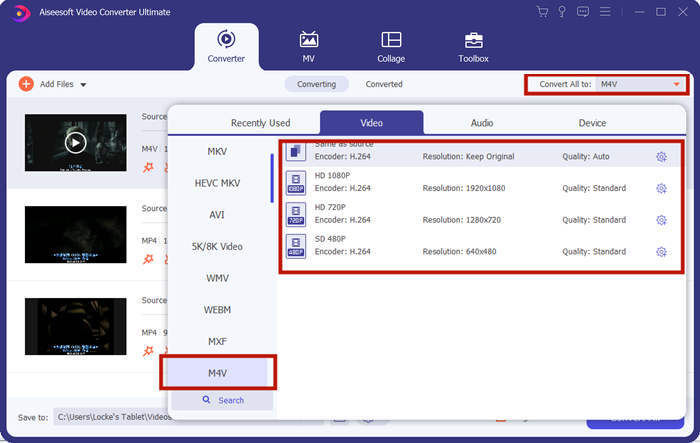Choose WMV in format list

click(x=217, y=278)
